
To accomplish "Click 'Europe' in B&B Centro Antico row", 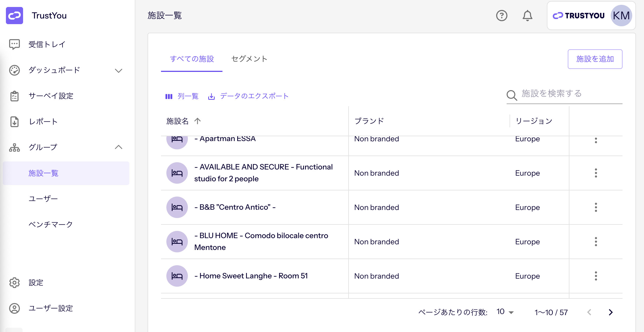I will click(527, 207).
